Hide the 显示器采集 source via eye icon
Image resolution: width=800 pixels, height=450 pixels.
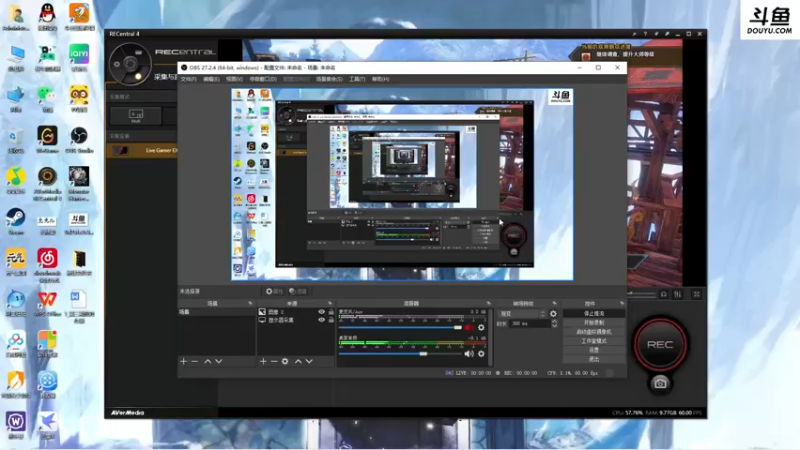tap(321, 320)
